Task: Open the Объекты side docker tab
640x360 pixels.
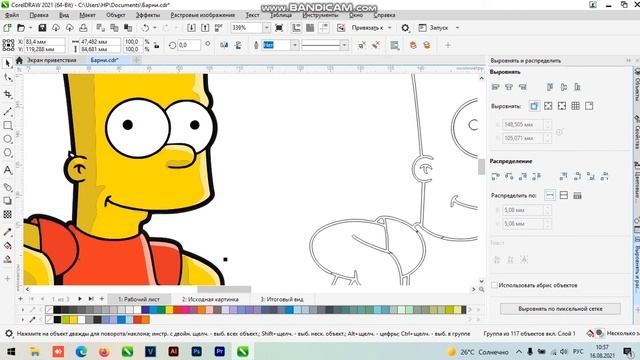Action: 636,84
